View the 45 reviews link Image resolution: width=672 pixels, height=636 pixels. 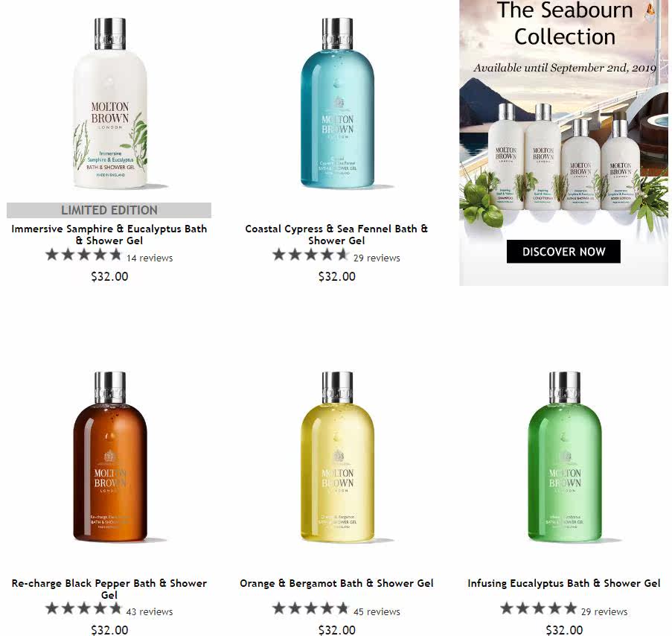377,612
